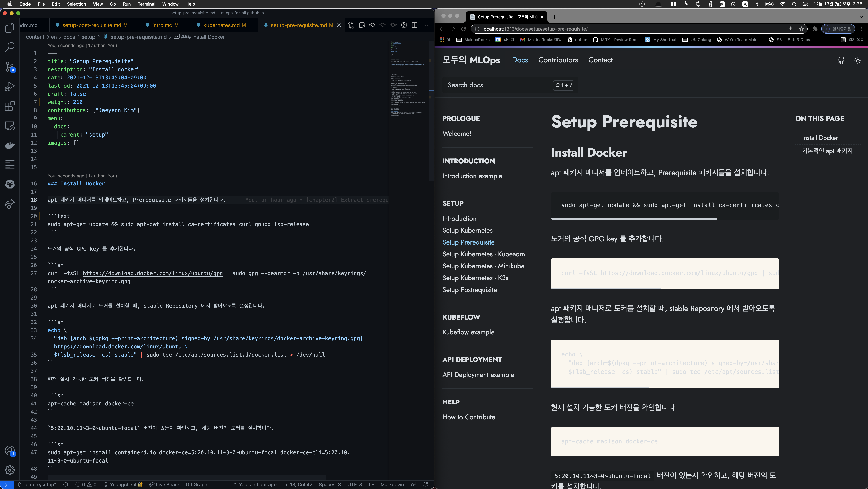Screen dimensions: 868x489
Task: Switch to kubernetes.md editor tab
Action: [x=221, y=25]
